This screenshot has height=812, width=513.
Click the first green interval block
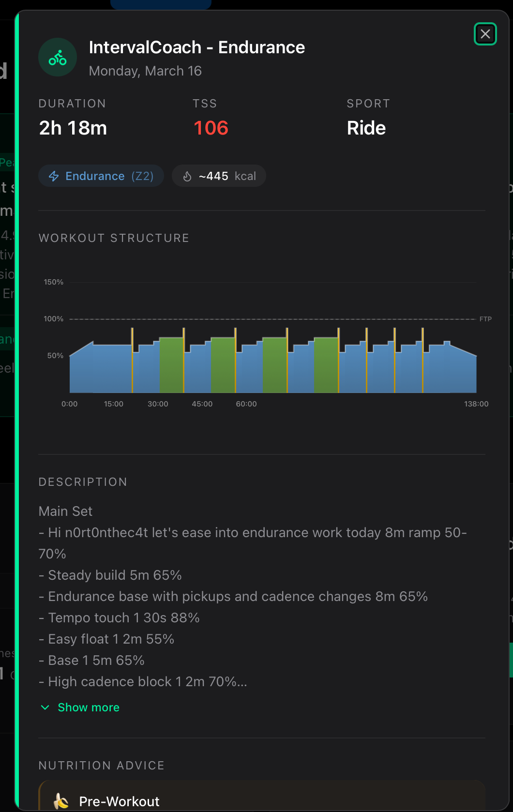171,365
